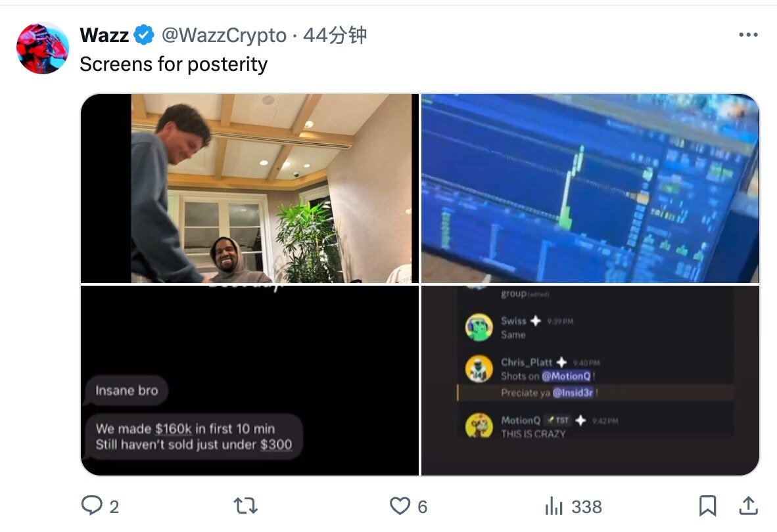Image resolution: width=777 pixels, height=532 pixels.
Task: Enlarge the blue trading chart image
Action: click(x=590, y=188)
